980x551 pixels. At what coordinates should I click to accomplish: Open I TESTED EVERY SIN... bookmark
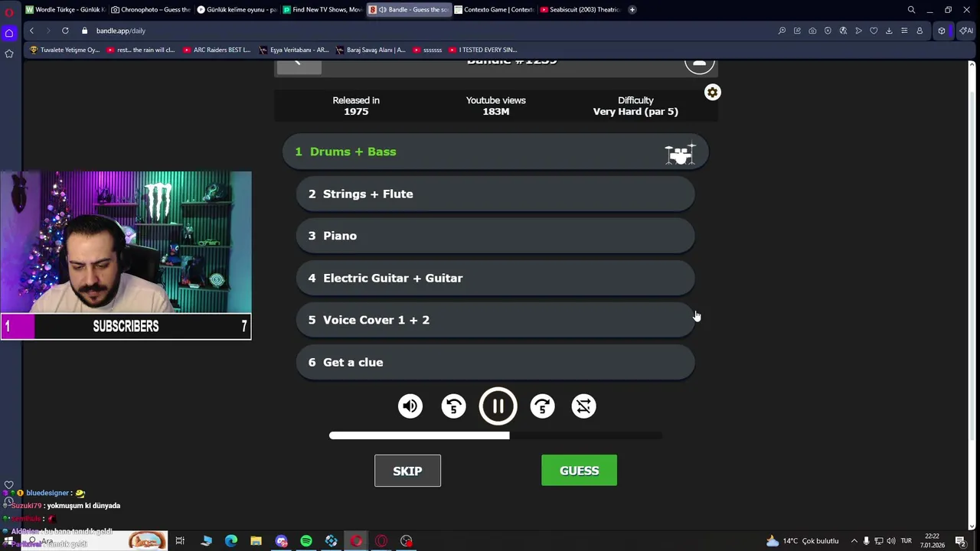tap(483, 50)
